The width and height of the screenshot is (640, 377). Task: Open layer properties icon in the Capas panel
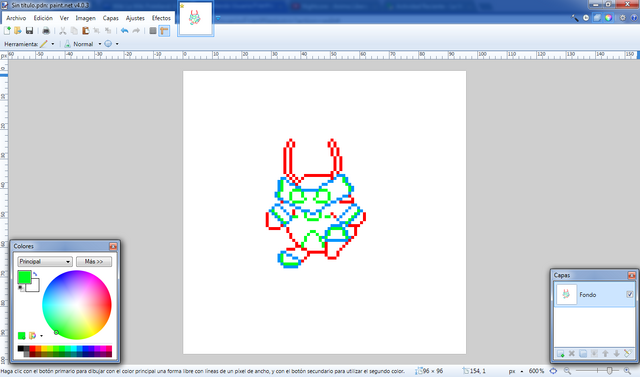[x=628, y=354]
